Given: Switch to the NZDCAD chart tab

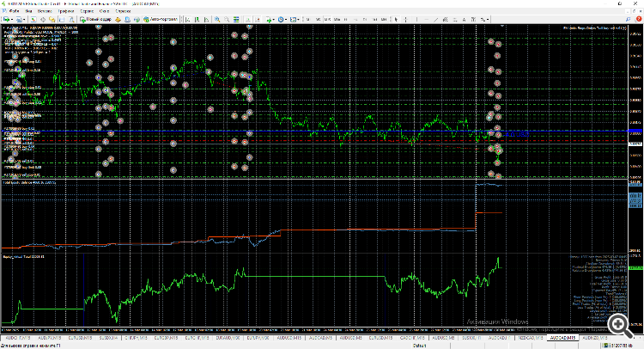Looking at the screenshot, I should (531, 338).
